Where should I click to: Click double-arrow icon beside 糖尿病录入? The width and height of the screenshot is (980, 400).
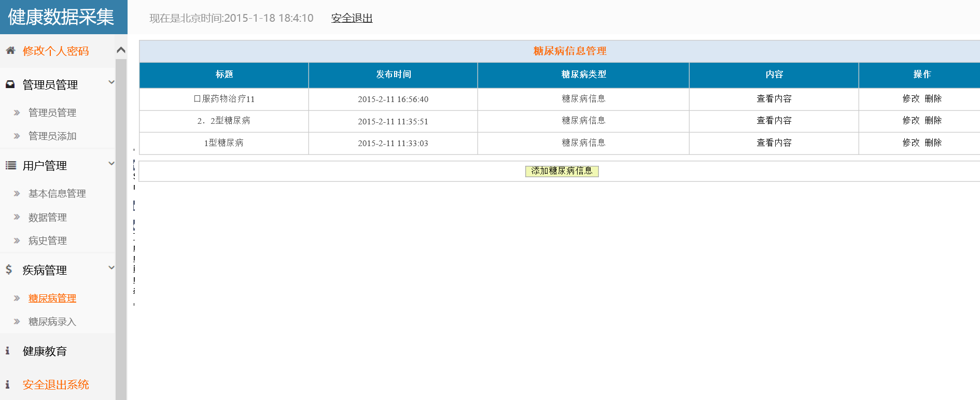pos(17,322)
